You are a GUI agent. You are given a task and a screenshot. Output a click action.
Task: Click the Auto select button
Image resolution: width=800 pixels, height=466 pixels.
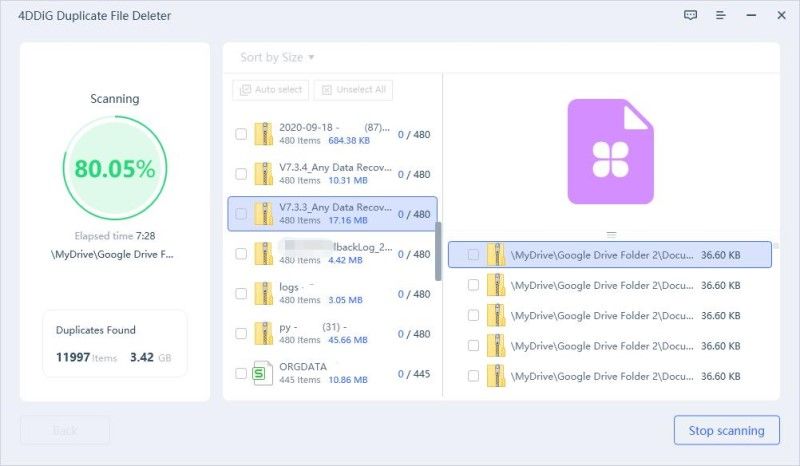pos(271,90)
